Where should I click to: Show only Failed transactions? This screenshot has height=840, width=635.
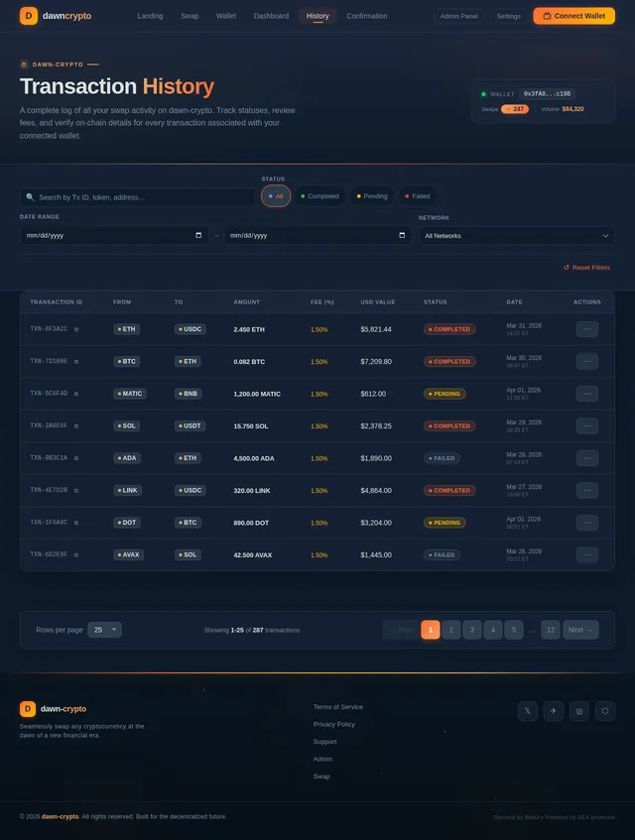(417, 196)
